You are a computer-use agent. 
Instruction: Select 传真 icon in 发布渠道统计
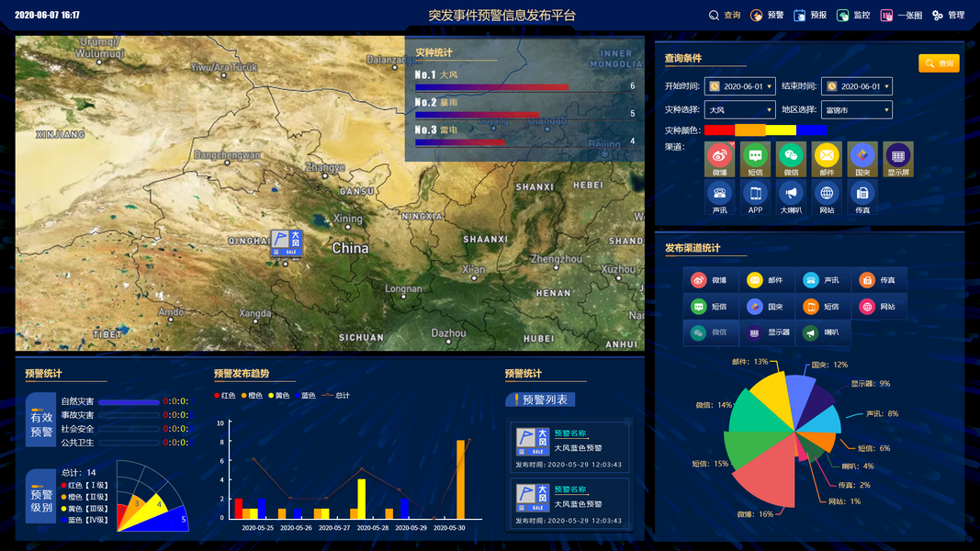point(867,280)
